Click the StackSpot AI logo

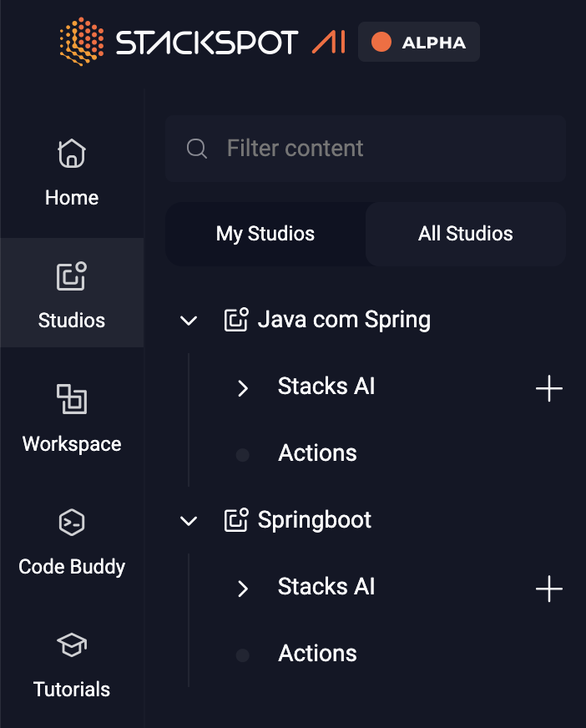203,42
